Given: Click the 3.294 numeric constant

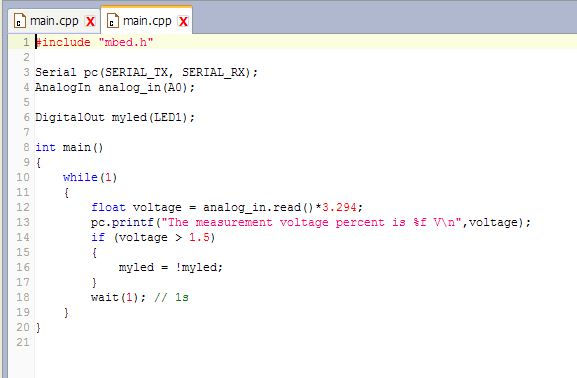Looking at the screenshot, I should 339,207.
